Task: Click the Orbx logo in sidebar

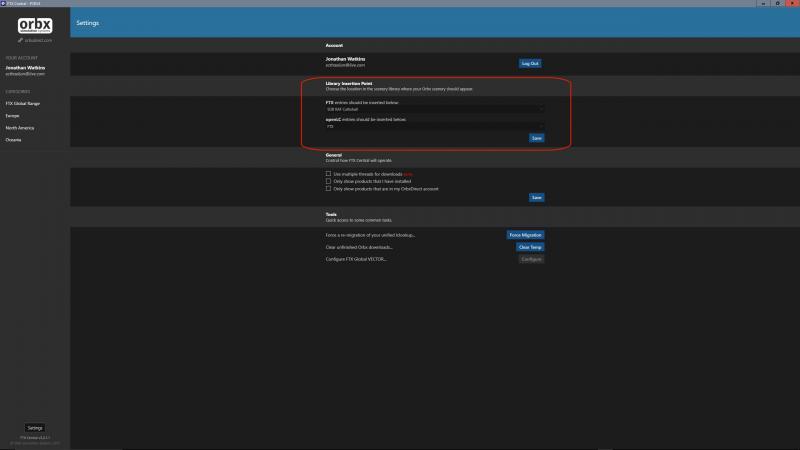Action: 35,25
